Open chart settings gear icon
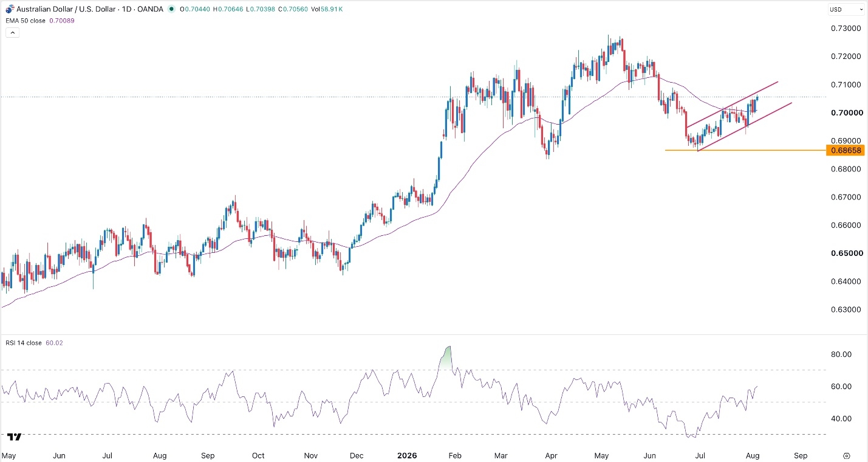 (847, 456)
